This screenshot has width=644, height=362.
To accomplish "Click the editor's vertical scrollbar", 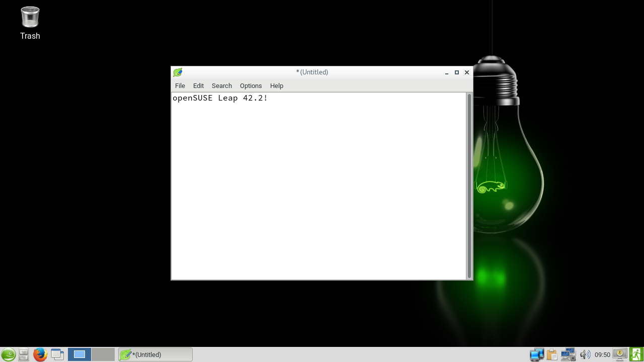I will pos(469,186).
